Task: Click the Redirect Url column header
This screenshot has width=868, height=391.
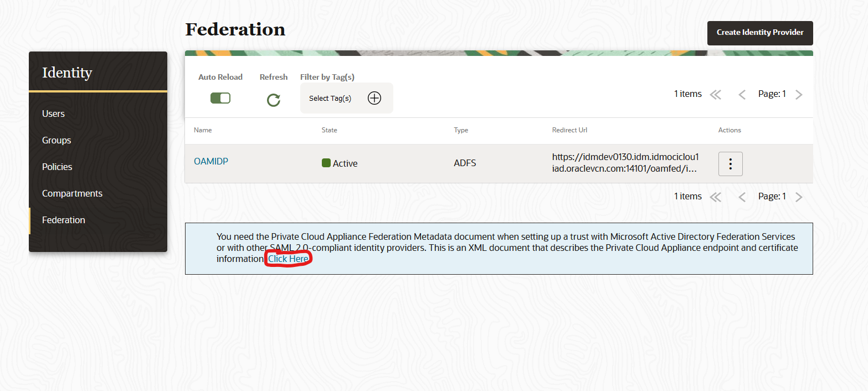Action: point(569,130)
